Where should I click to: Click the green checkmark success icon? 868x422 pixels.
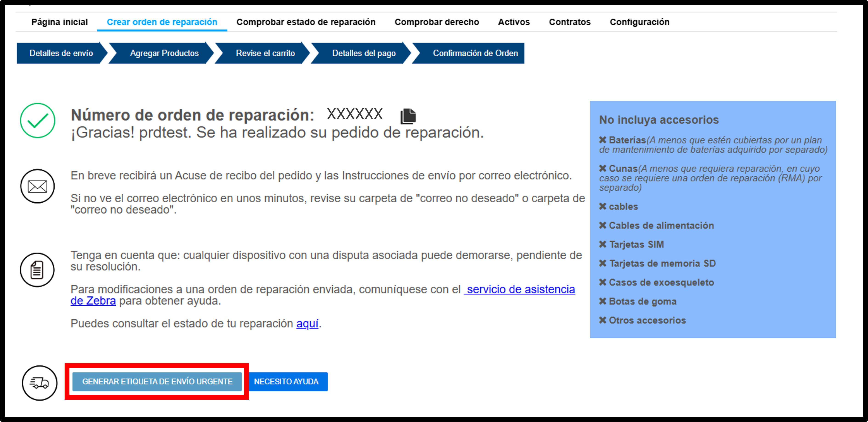37,120
